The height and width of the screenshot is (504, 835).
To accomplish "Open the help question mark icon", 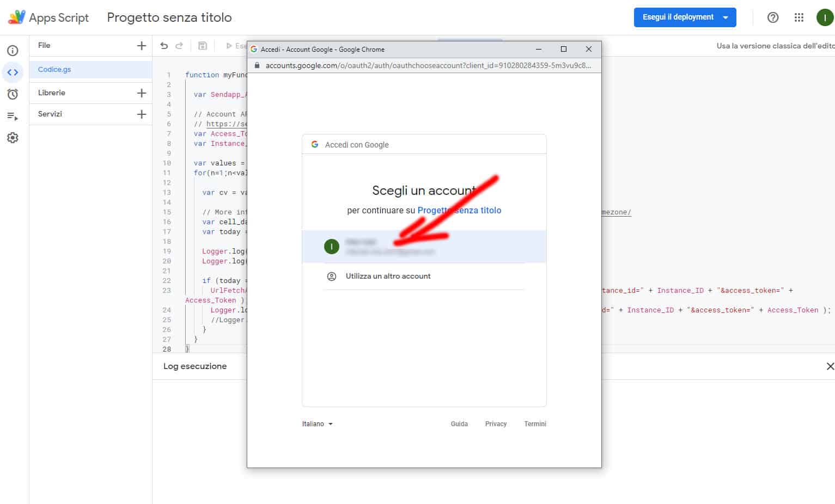I will (772, 17).
